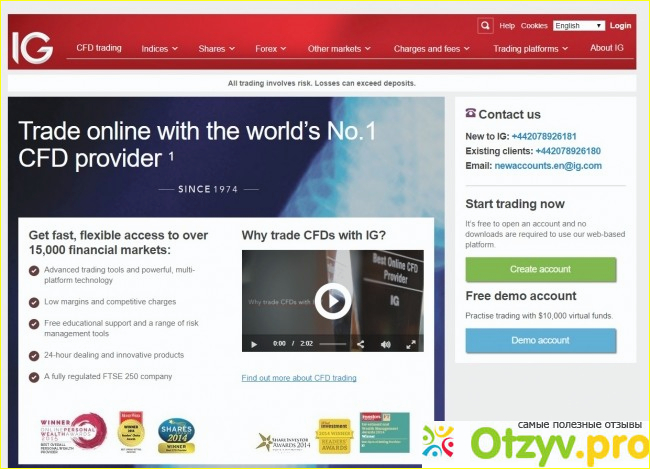Click the video progress seek bar
The width and height of the screenshot is (650, 469).
point(332,343)
